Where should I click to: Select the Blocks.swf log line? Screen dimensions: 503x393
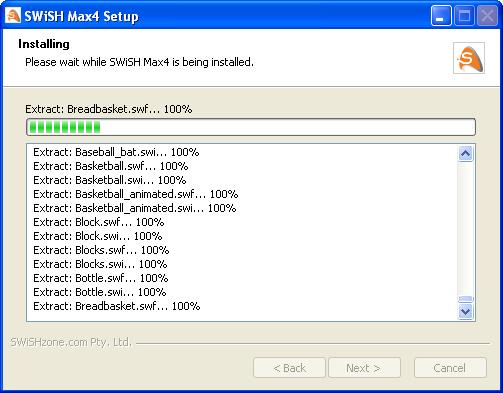pyautogui.click(x=101, y=250)
